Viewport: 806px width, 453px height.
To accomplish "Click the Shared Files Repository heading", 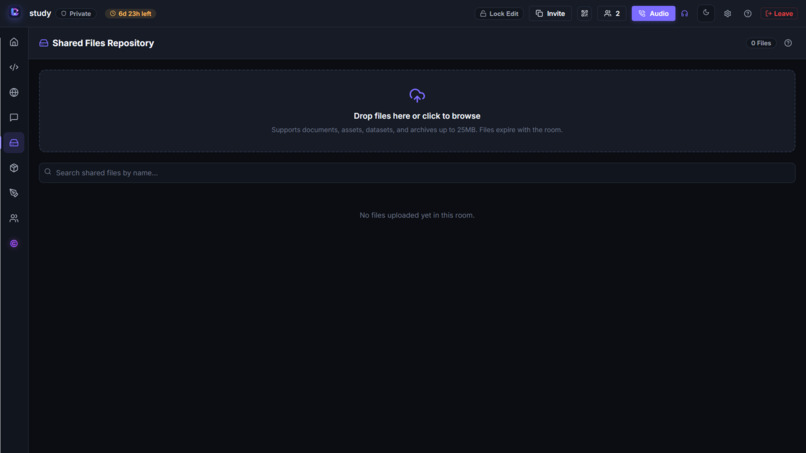I will point(103,43).
